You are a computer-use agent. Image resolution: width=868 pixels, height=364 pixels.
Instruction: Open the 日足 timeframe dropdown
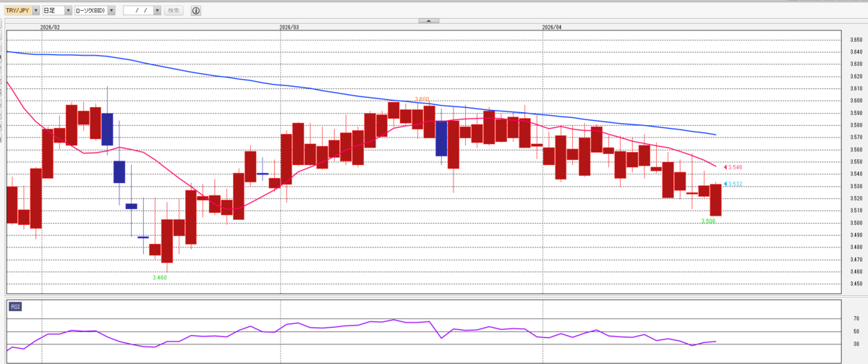pyautogui.click(x=57, y=11)
